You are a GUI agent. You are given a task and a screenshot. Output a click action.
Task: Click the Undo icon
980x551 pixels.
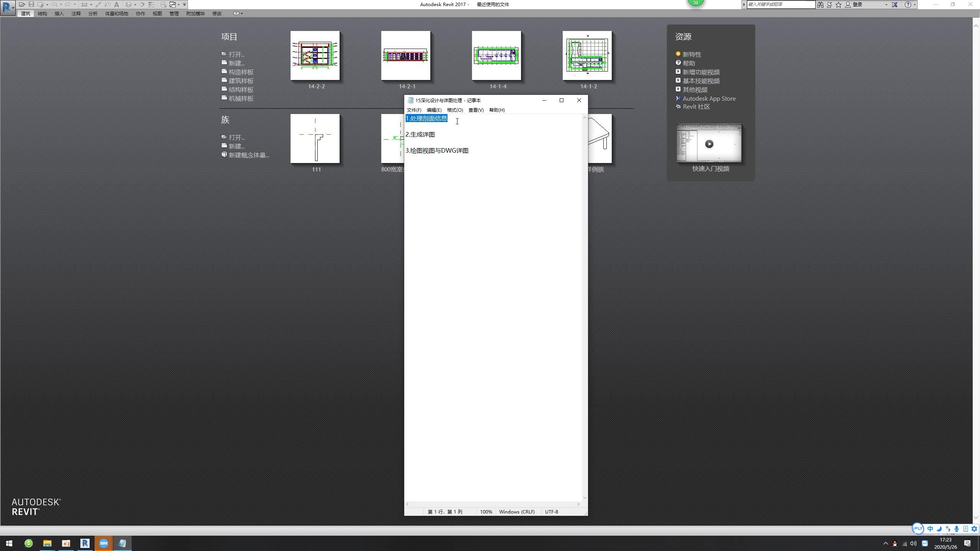point(55,5)
